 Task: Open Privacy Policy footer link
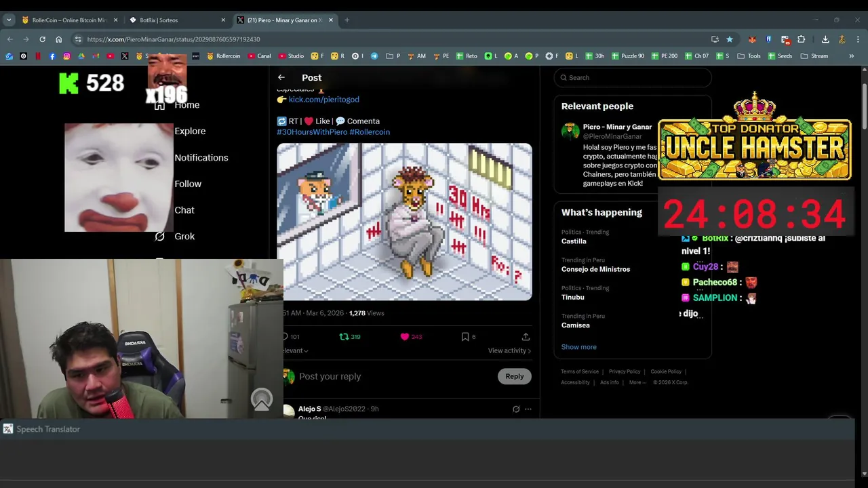click(x=624, y=371)
